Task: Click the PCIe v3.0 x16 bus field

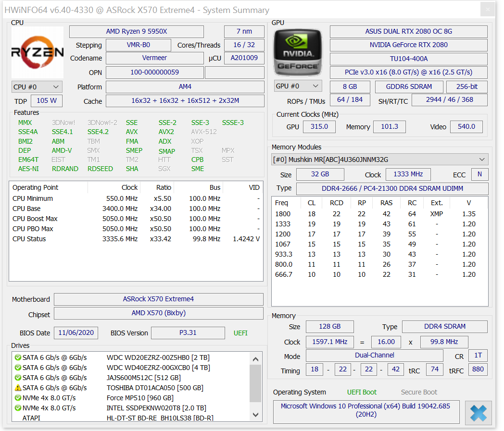Action: click(408, 72)
